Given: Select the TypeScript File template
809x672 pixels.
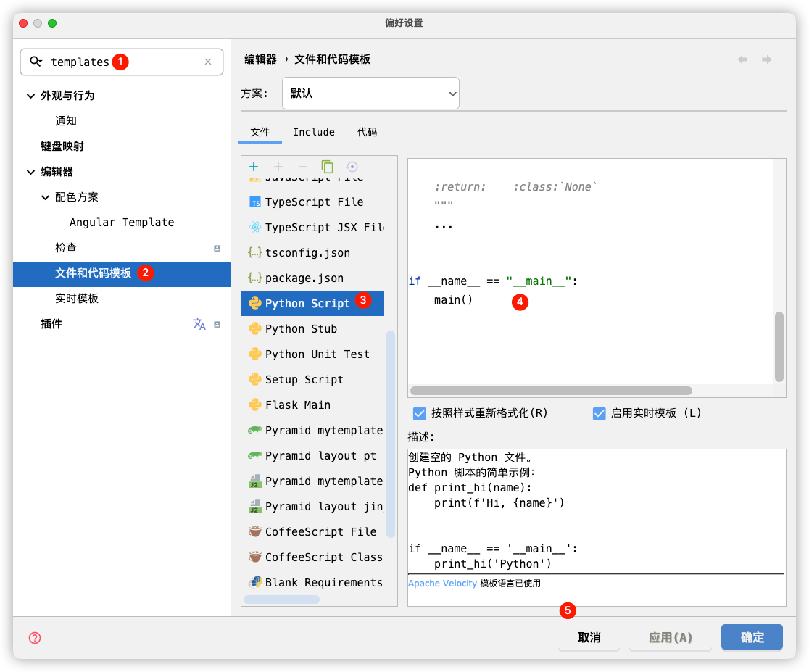Looking at the screenshot, I should 314,202.
